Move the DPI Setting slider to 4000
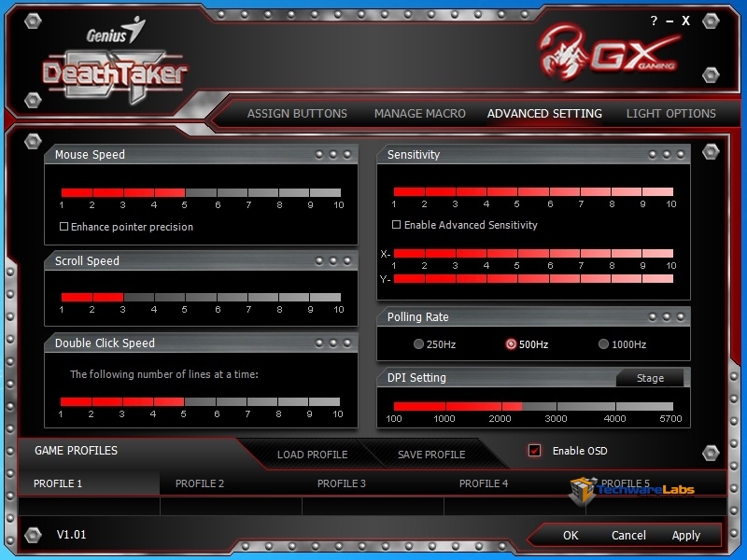The width and height of the screenshot is (747, 560). (615, 406)
